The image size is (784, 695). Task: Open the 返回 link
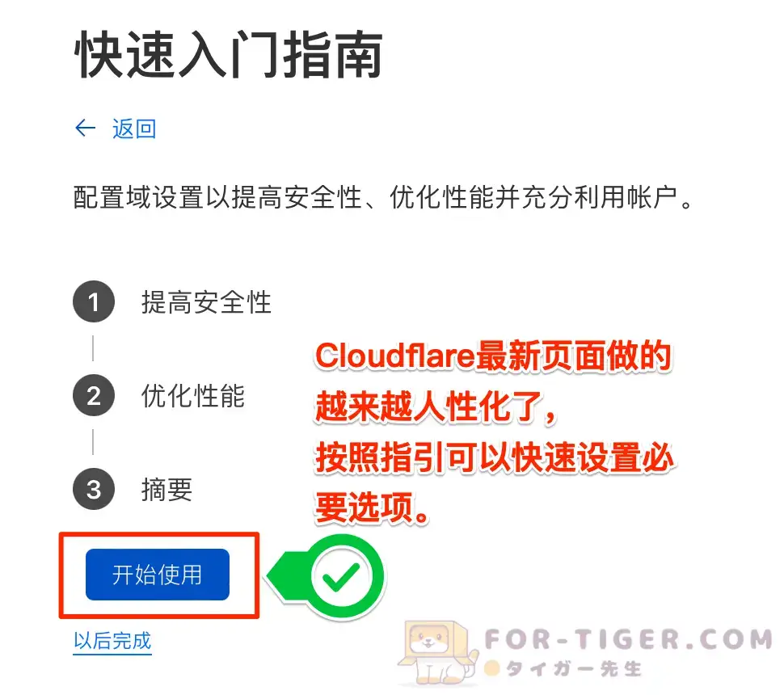click(x=134, y=128)
